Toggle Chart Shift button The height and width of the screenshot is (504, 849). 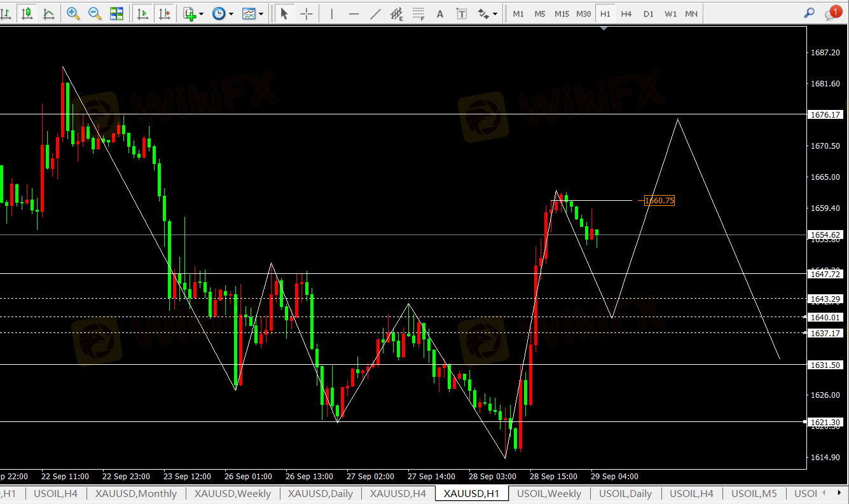pyautogui.click(x=165, y=13)
